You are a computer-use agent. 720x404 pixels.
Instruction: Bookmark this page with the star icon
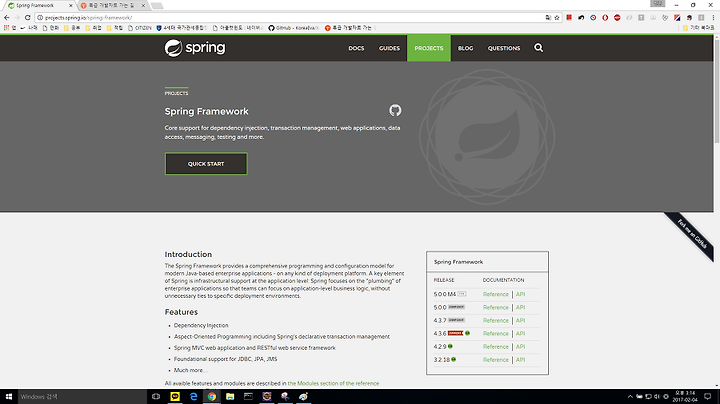(x=557, y=17)
